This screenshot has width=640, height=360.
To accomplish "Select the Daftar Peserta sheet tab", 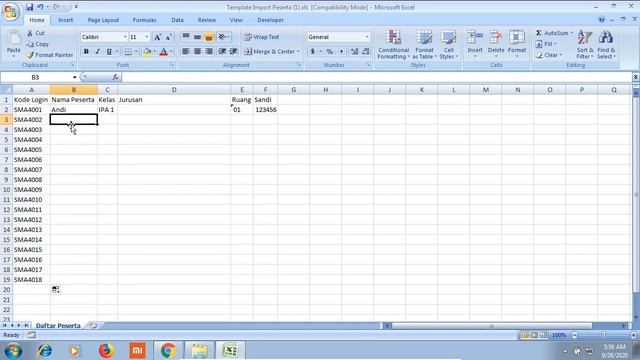I will click(x=58, y=325).
